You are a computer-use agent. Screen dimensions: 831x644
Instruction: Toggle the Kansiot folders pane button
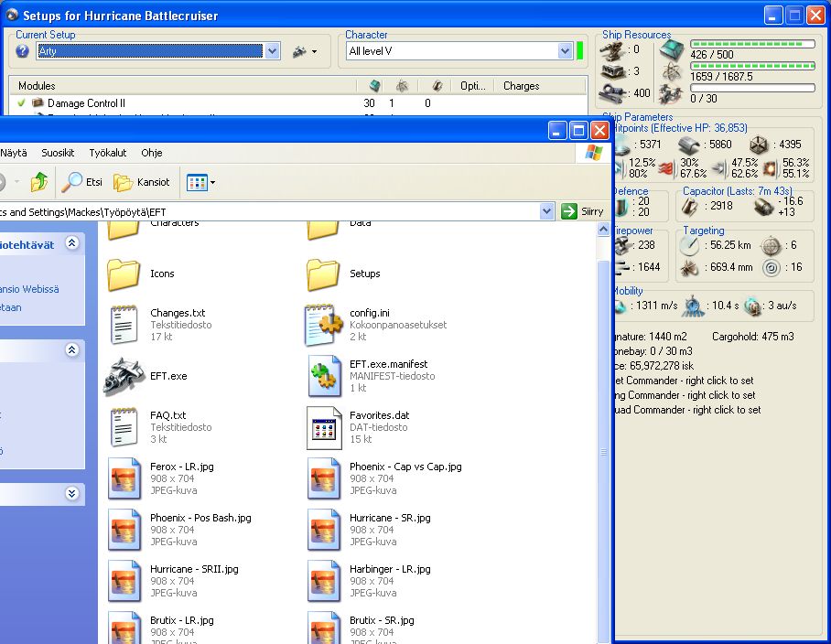[142, 182]
